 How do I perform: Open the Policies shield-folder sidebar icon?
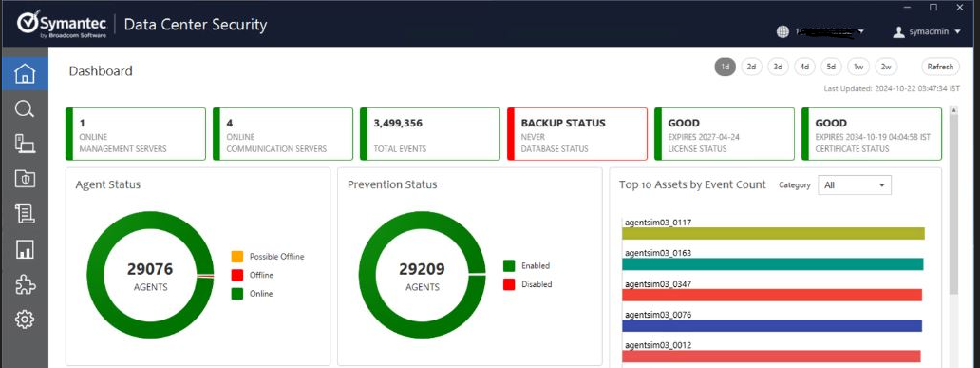(x=25, y=179)
